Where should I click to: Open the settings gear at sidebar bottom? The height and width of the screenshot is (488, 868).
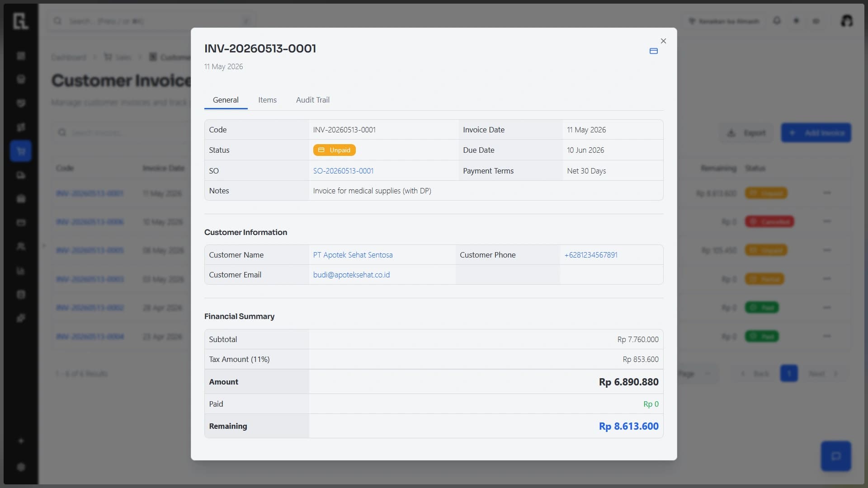point(21,467)
